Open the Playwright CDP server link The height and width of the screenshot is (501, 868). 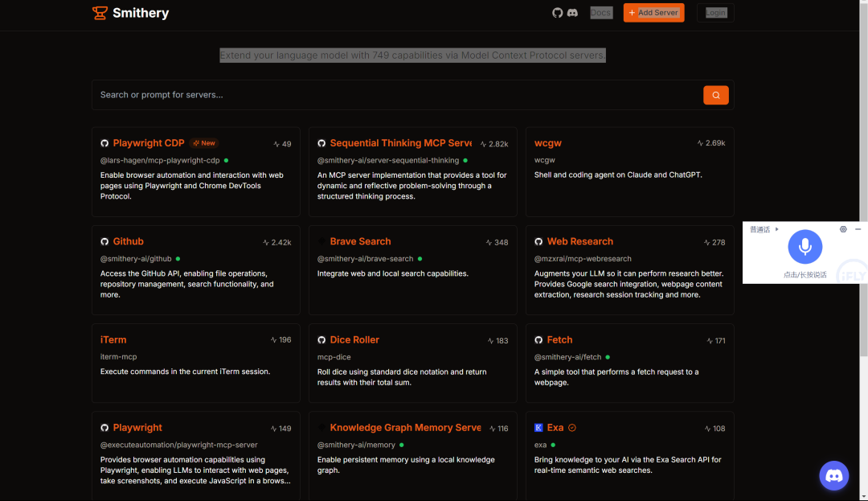pyautogui.click(x=149, y=143)
